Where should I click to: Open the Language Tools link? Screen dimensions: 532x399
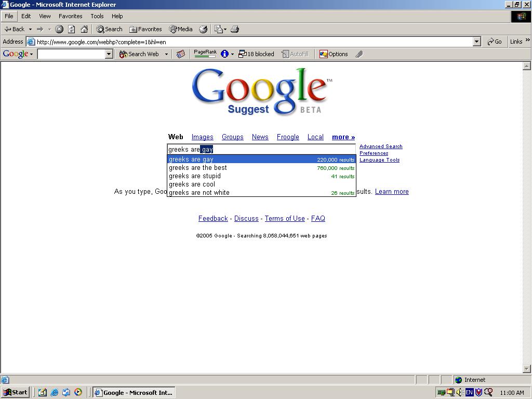click(x=379, y=160)
